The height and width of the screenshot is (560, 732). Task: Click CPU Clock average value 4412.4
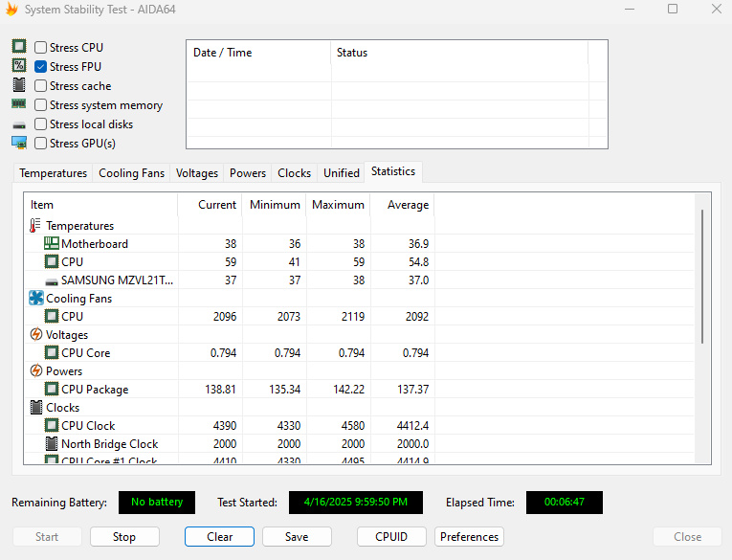(412, 425)
